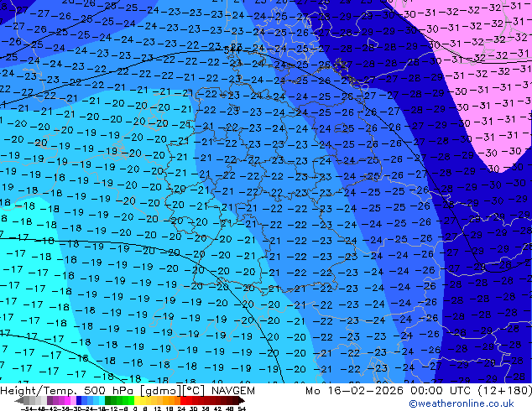Viewport: 532px width, 411px height.
Task: Click the dark brown right arrow end of legend
Action: (242, 401)
